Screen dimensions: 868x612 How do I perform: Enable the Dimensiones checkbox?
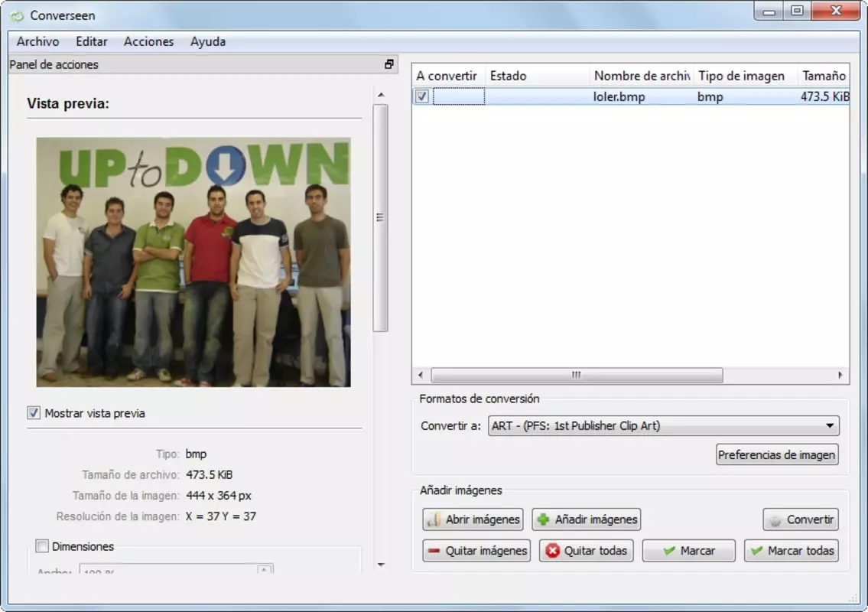coord(42,546)
